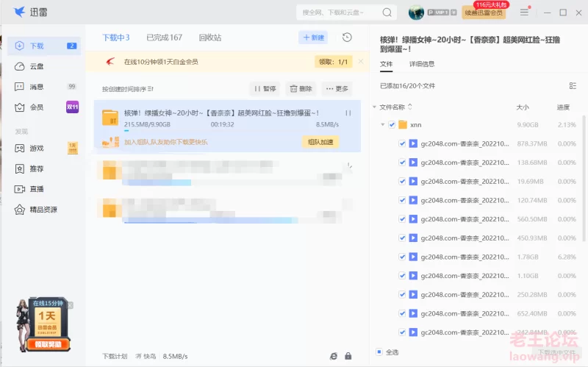Switch file list view mode icon
This screenshot has width=588, height=367.
click(x=573, y=86)
